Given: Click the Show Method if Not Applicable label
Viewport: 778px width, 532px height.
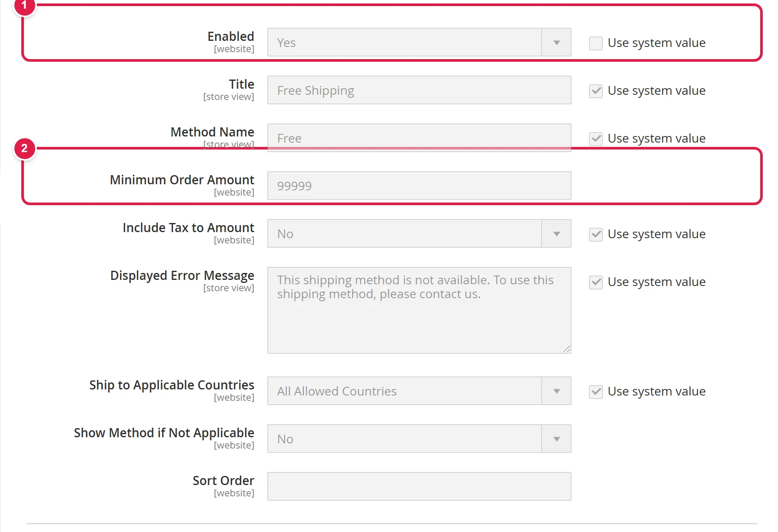Looking at the screenshot, I should coord(164,432).
